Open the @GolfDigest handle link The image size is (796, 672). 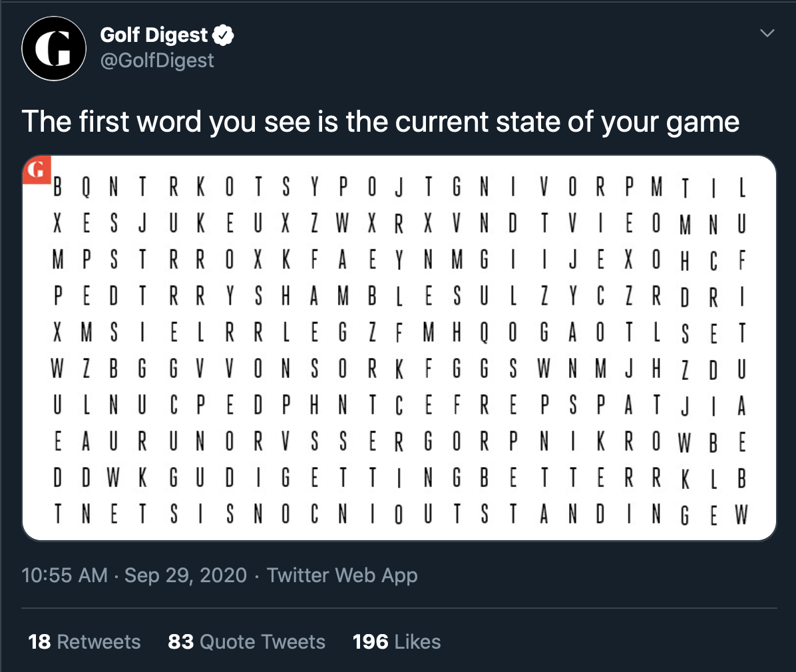(157, 61)
